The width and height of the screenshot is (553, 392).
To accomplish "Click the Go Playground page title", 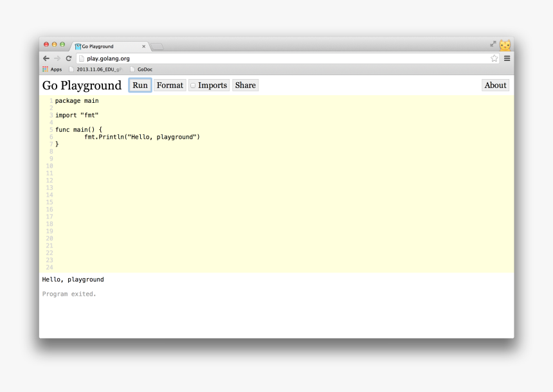I will tap(82, 85).
